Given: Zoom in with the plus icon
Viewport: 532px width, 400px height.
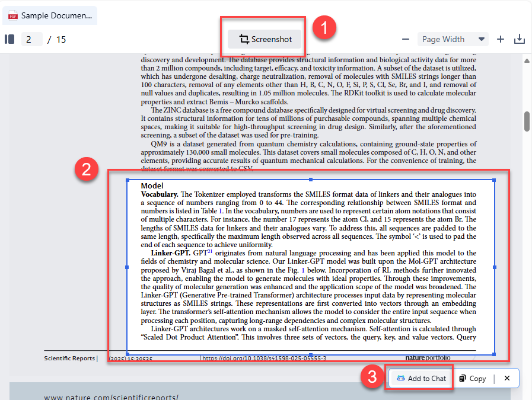Looking at the screenshot, I should (500, 39).
